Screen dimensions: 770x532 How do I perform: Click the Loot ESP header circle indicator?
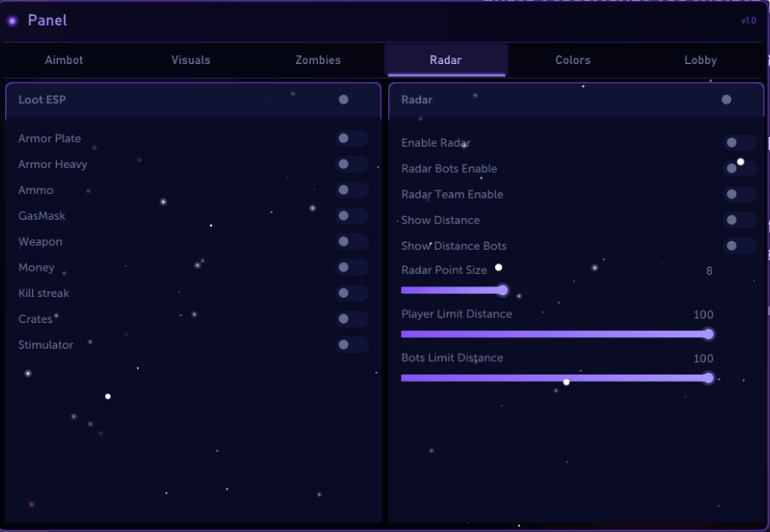click(x=344, y=100)
